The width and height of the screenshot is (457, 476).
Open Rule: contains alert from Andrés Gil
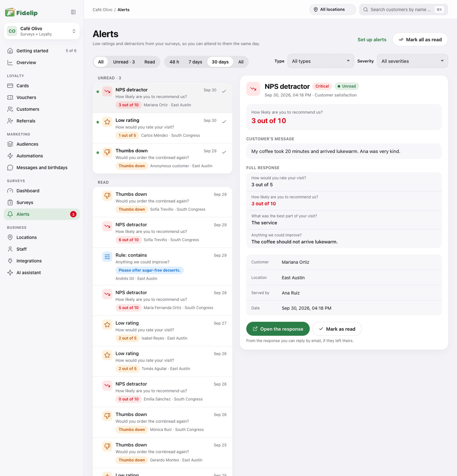coord(162,267)
